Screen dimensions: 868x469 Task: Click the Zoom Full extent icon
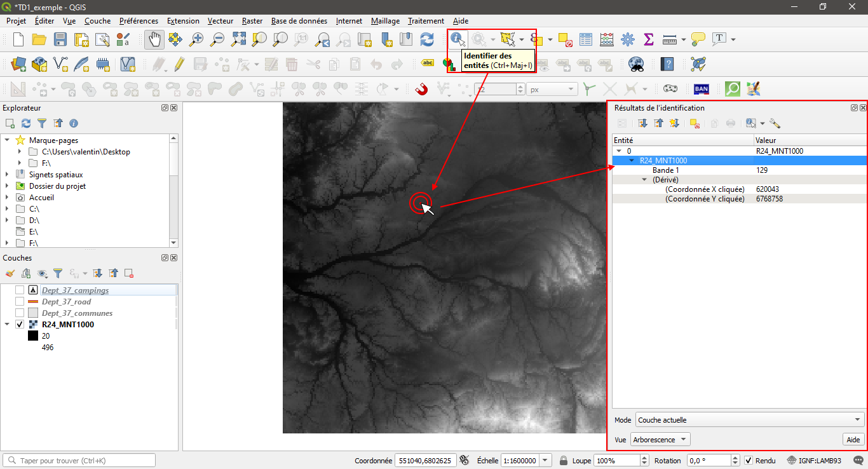238,39
